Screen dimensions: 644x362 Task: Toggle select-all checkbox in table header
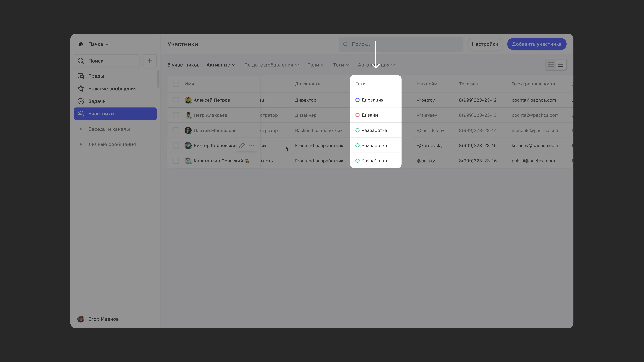176,84
